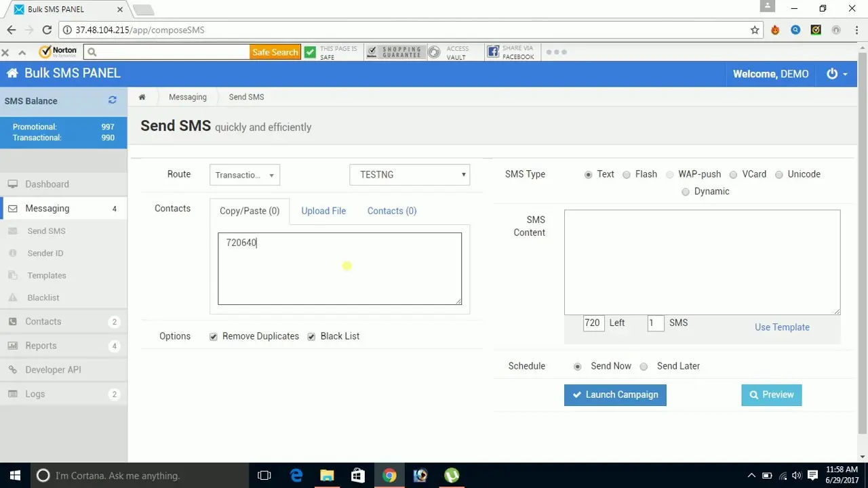Go back using the browser back arrow
868x488 pixels.
coord(12,30)
